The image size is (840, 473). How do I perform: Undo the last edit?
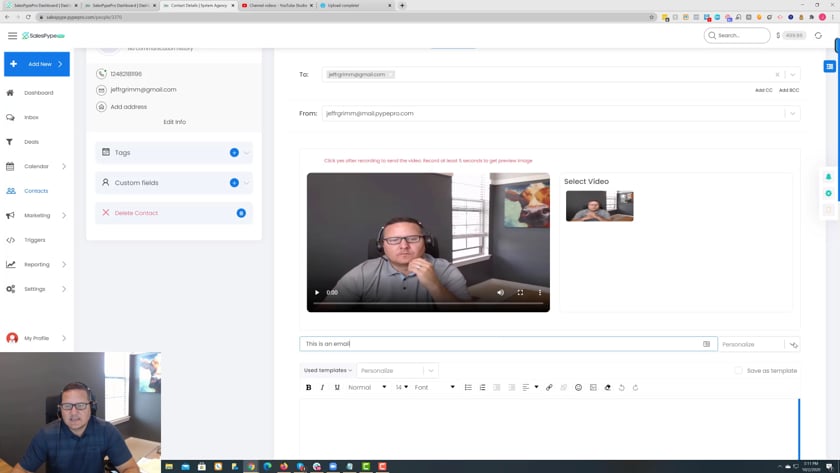[x=621, y=387]
